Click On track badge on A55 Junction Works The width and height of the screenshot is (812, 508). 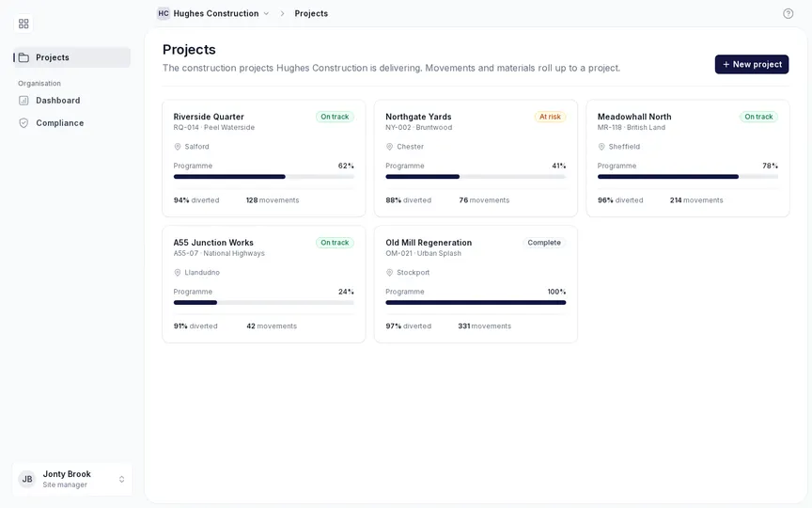point(335,243)
